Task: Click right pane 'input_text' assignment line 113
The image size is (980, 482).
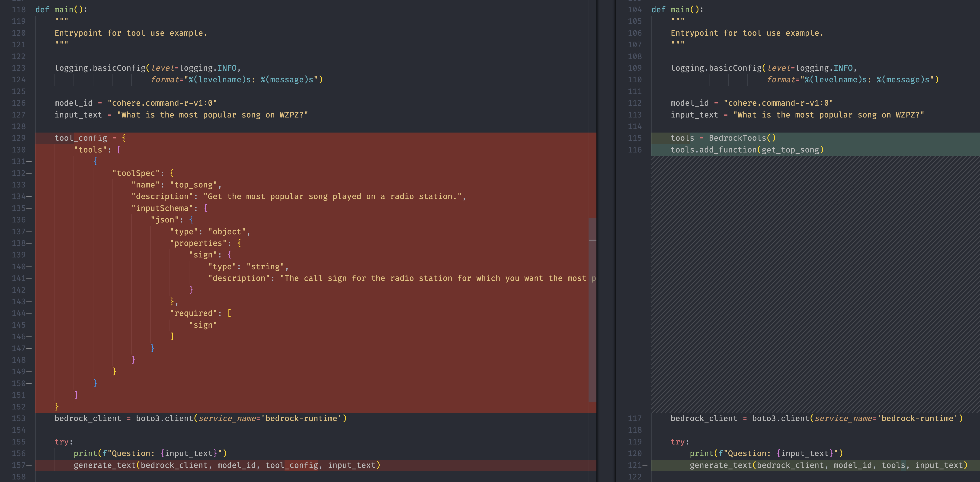Action: pos(797,115)
